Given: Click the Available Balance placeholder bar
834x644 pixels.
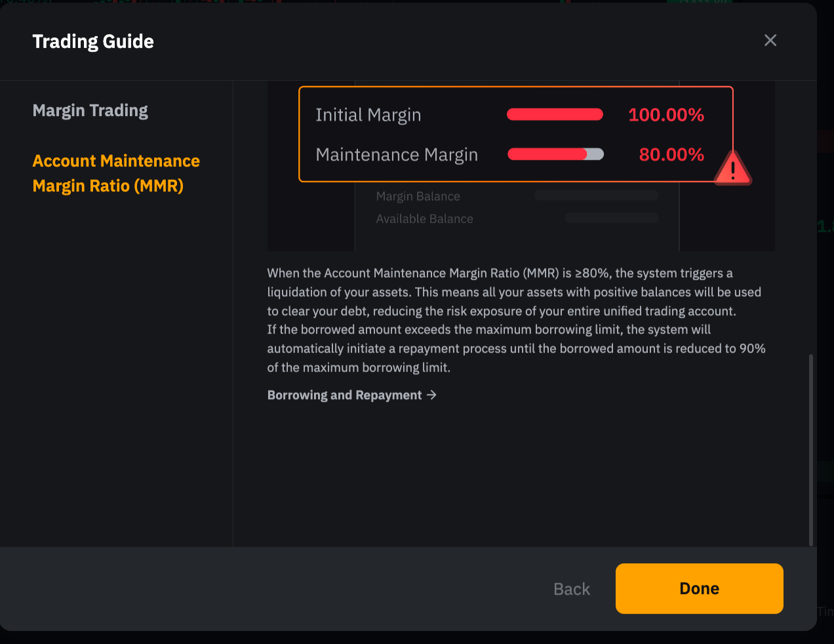Looking at the screenshot, I should point(612,218).
